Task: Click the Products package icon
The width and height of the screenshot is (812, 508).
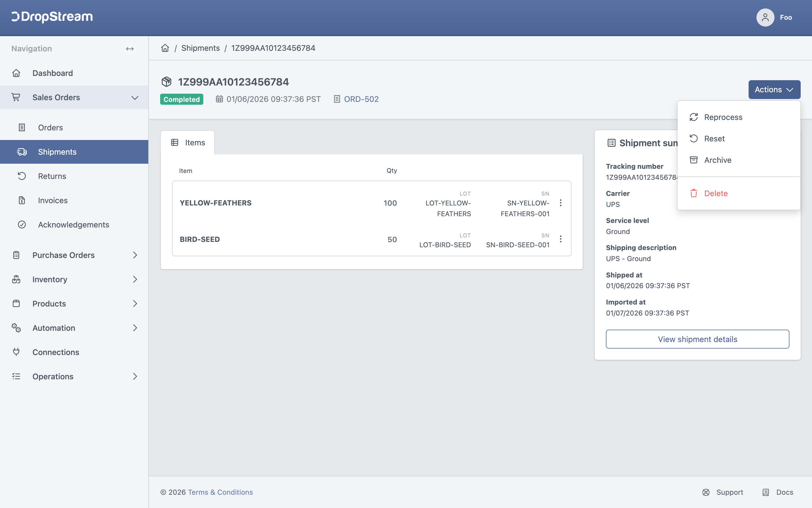Action: coord(16,304)
